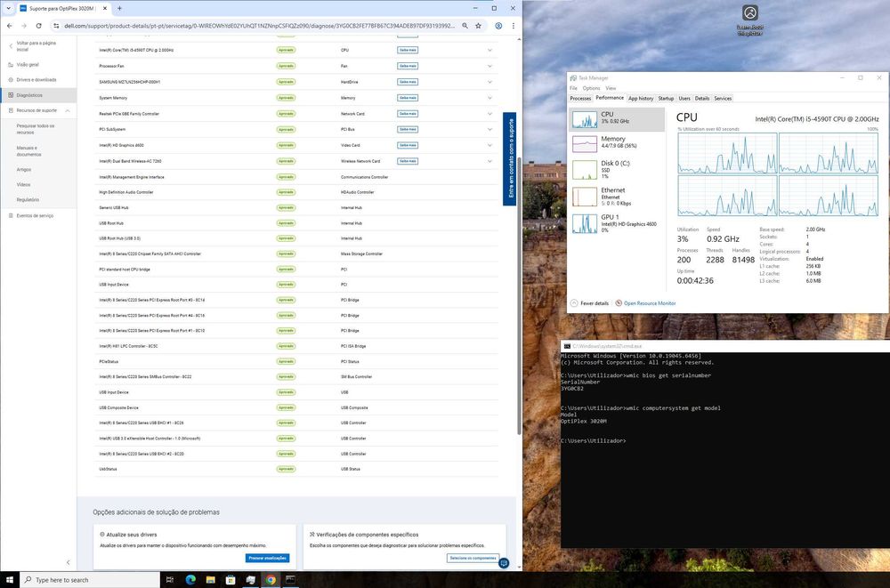
Task: Collapse the Recursos de suporte section
Action: [68, 110]
